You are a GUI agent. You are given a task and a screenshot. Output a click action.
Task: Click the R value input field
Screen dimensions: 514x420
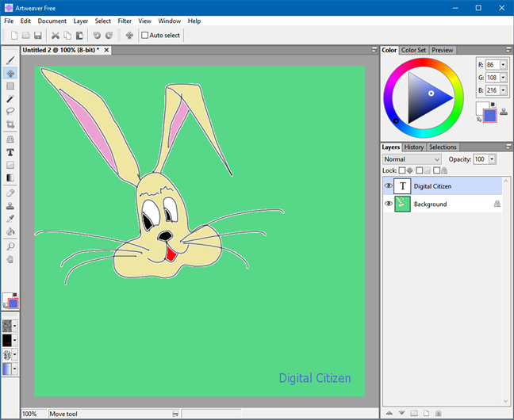tap(492, 64)
